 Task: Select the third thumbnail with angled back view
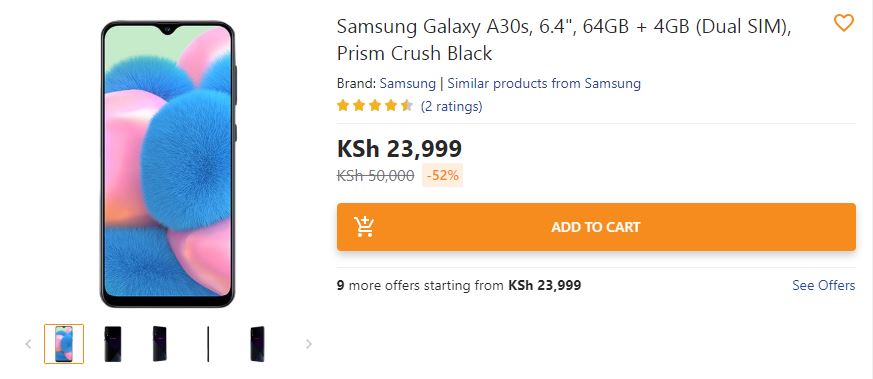click(160, 344)
